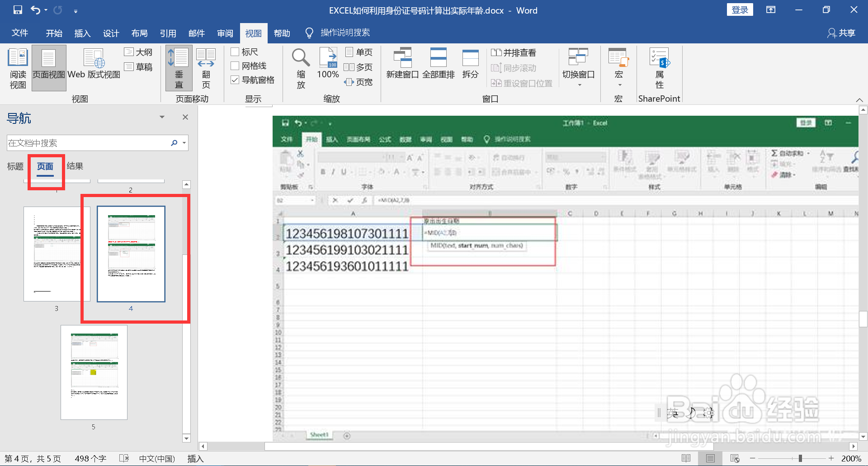Select Page Width zoom (页宽)

[x=359, y=82]
